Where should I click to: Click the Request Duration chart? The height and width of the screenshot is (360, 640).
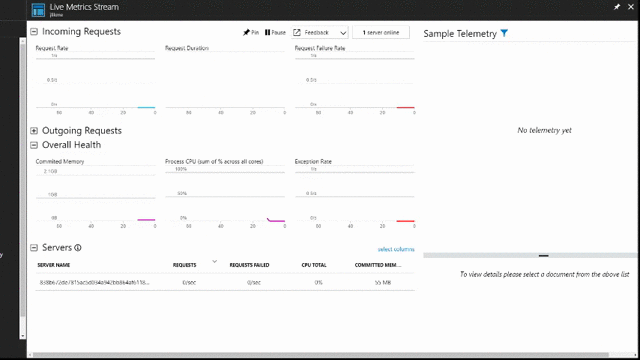[225, 80]
